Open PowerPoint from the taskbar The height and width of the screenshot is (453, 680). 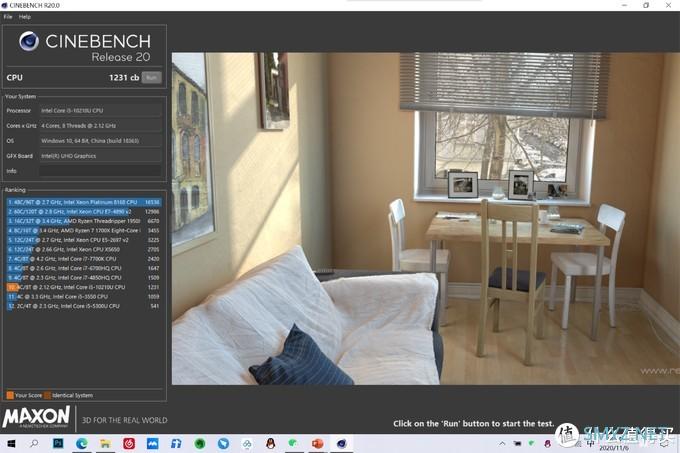pos(317,443)
